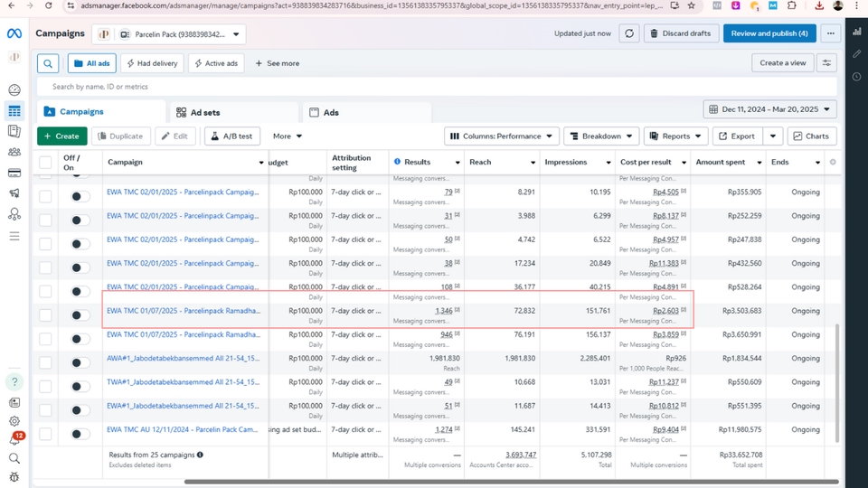The width and height of the screenshot is (868, 488).
Task: Open right panel edit pencil icon
Action: click(x=857, y=53)
